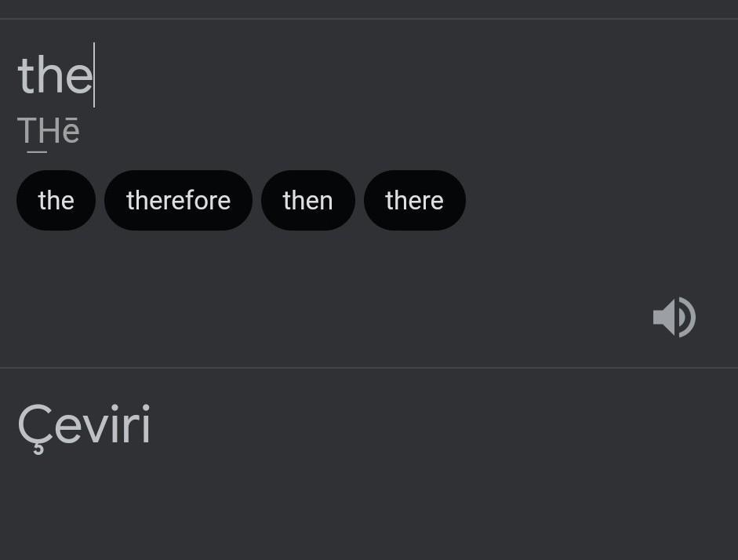Image resolution: width=738 pixels, height=560 pixels.
Task: Autocomplete input to "then"
Action: tap(307, 201)
